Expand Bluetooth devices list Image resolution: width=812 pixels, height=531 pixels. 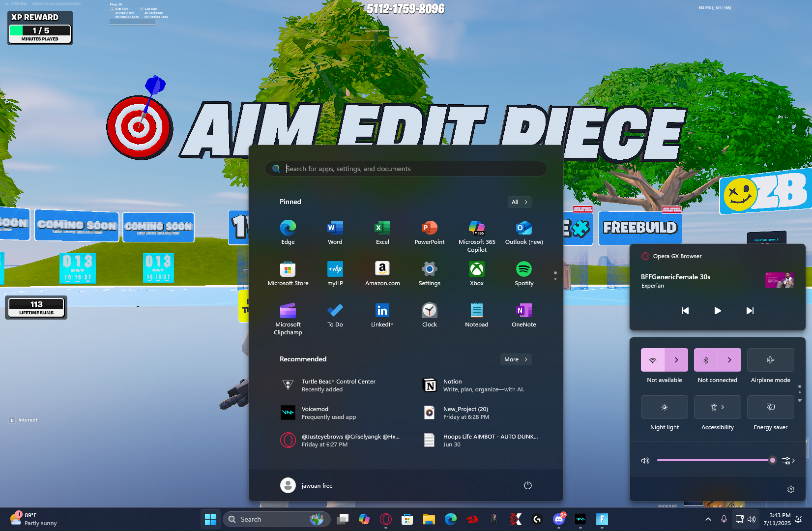point(729,360)
